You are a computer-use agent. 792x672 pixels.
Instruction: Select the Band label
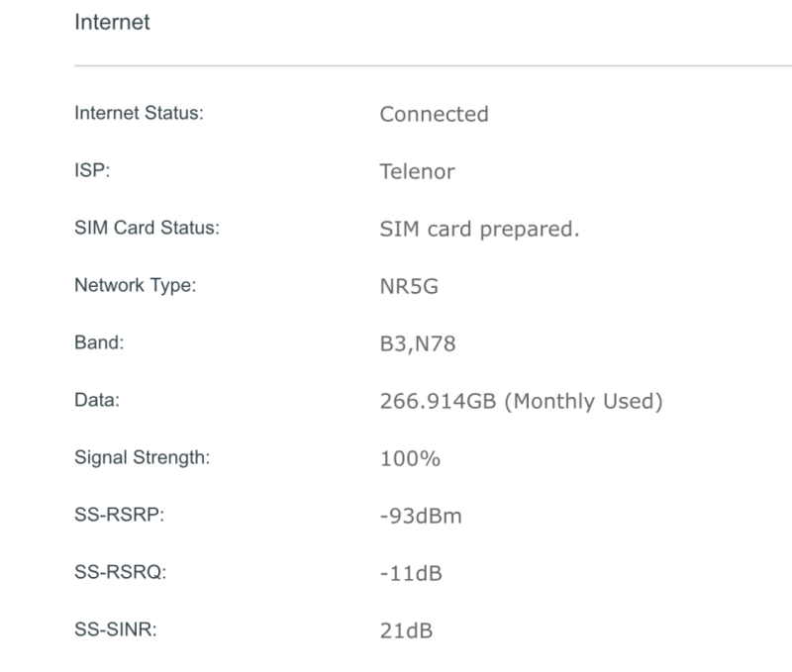99,342
